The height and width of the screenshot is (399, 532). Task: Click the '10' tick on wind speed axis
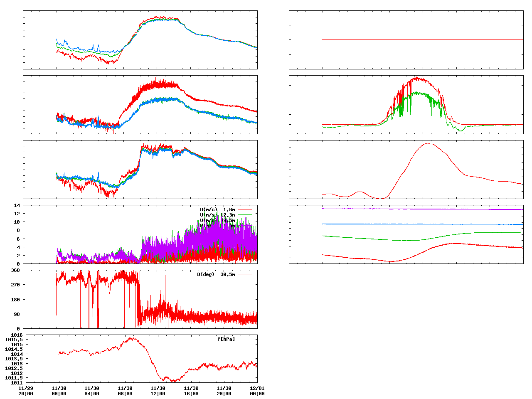pyautogui.click(x=17, y=222)
